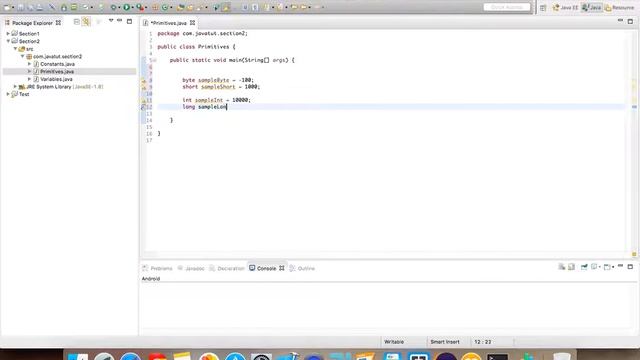Viewport: 640px width, 360px height.
Task: Click the warning marker beside sampleShort line
Action: (144, 87)
